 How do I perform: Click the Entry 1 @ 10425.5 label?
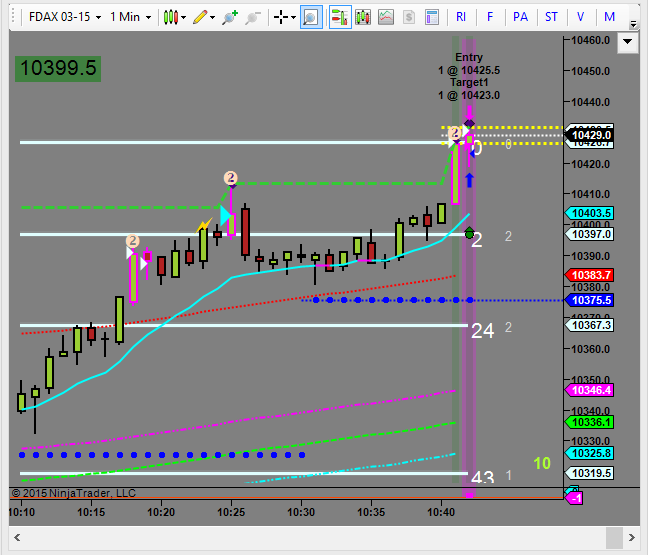[x=469, y=64]
